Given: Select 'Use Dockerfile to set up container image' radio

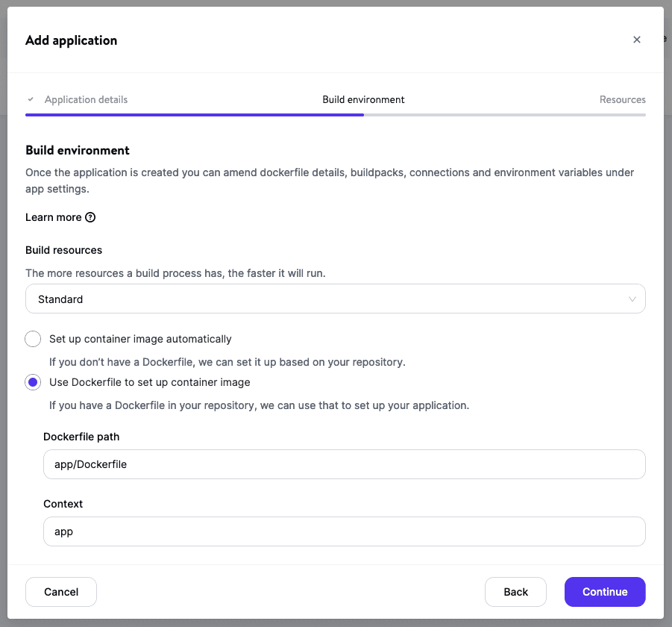Looking at the screenshot, I should pos(33,382).
